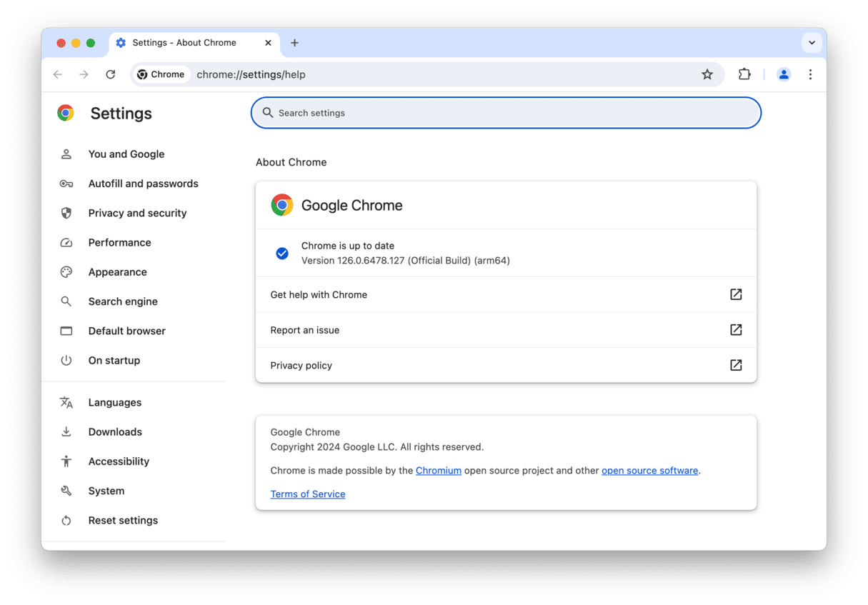The height and width of the screenshot is (605, 868).
Task: Open the Terms of Service link
Action: (x=307, y=494)
